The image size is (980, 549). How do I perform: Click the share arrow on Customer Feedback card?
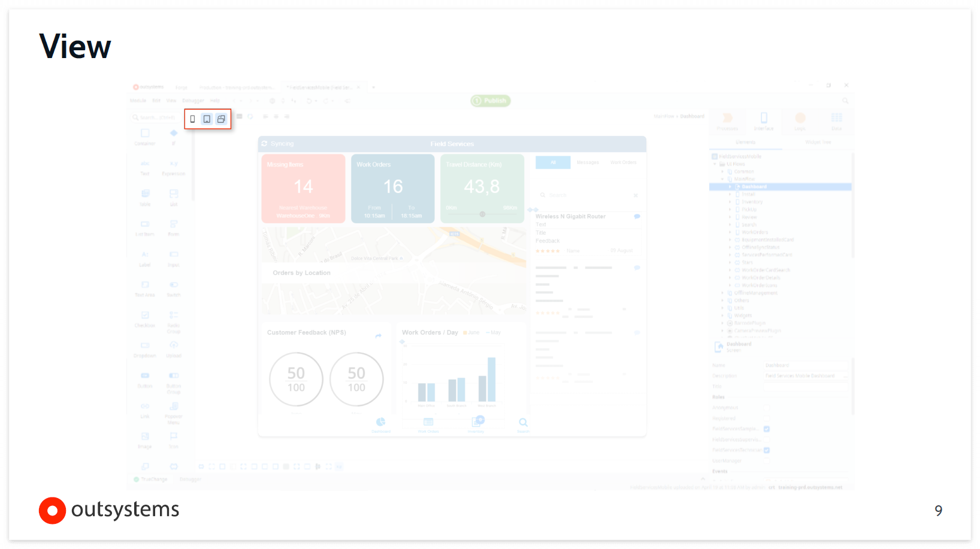point(378,336)
